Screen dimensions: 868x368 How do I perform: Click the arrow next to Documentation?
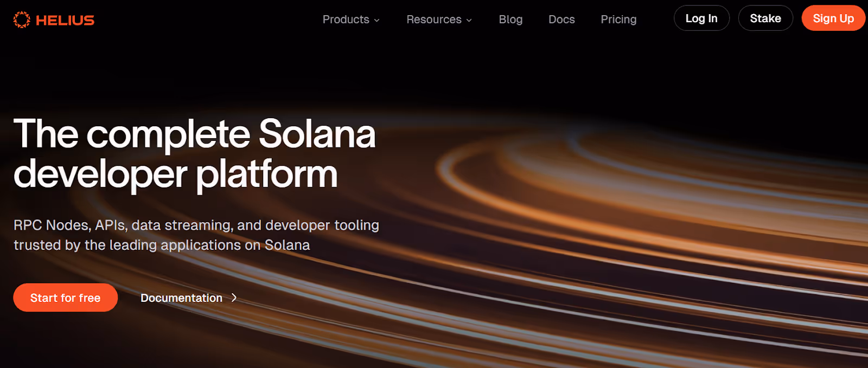coord(234,298)
